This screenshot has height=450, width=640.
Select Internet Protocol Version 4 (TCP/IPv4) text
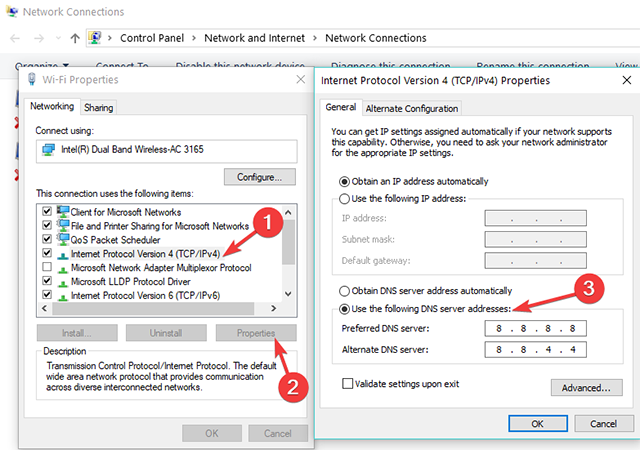coord(145,254)
